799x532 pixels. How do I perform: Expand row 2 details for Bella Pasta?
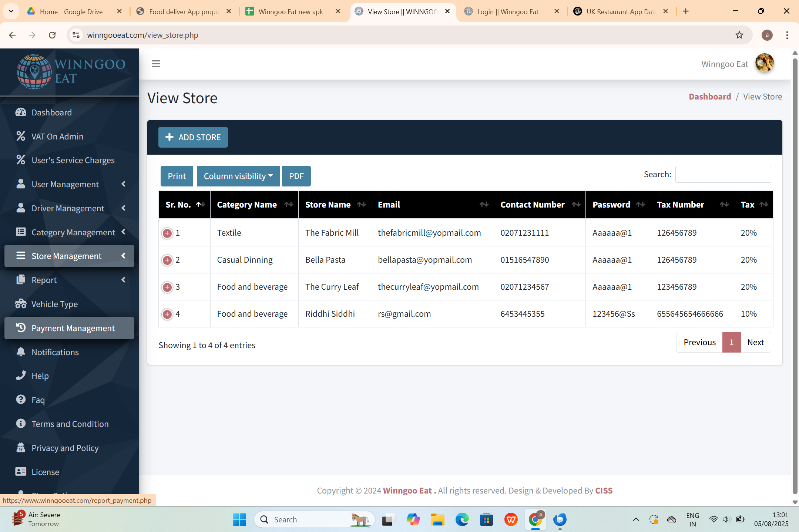(x=167, y=260)
